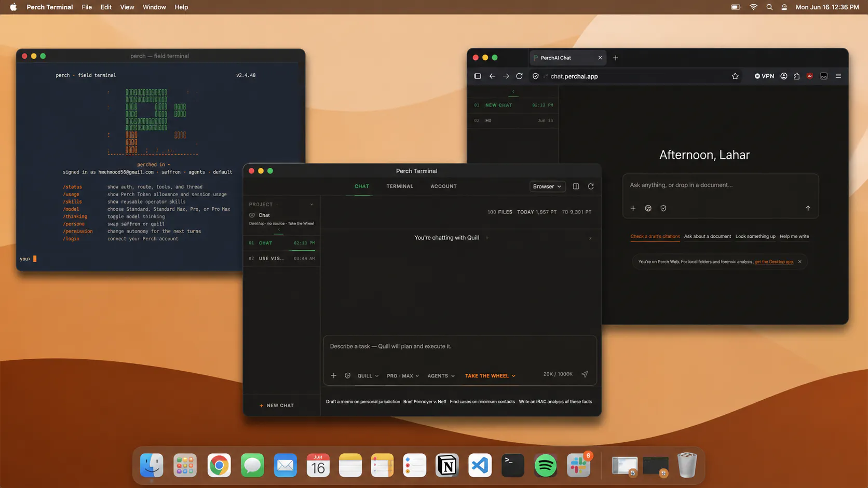868x488 pixels.
Task: Close the PerchAI Chat browser tab
Action: point(600,58)
